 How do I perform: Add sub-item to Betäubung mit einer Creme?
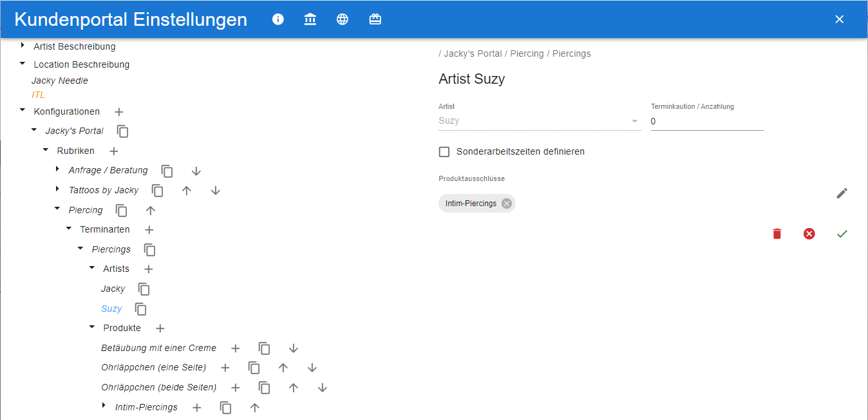[235, 348]
